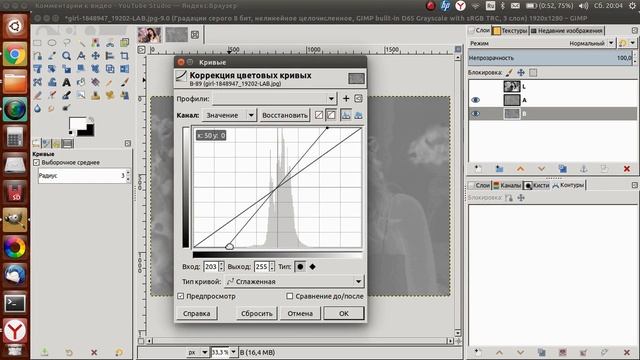640x360 pixels.
Task: Select the Zoom magnifier tool
Action: click(x=67, y=56)
